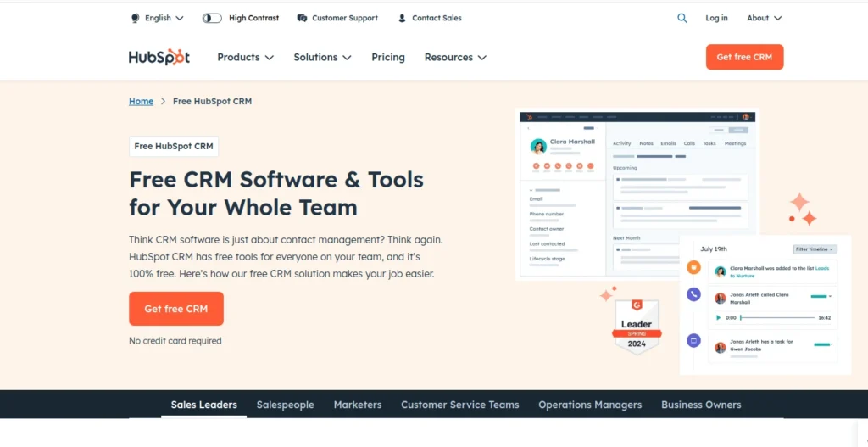Click the hero Get free CRM button
This screenshot has height=447, width=868.
pos(176,309)
